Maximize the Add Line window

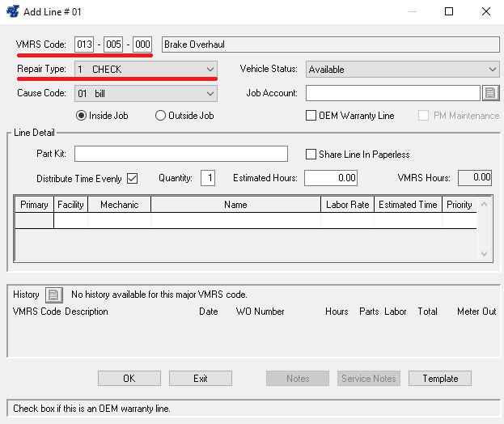(x=449, y=12)
